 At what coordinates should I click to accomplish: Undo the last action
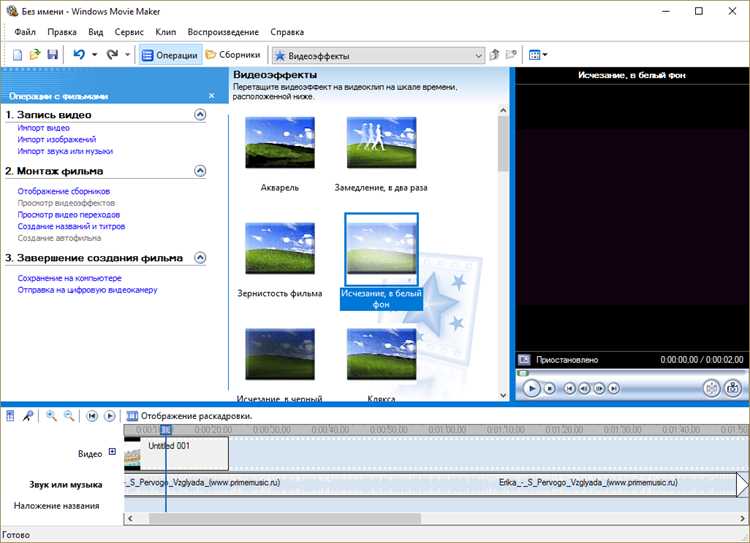tap(79, 55)
